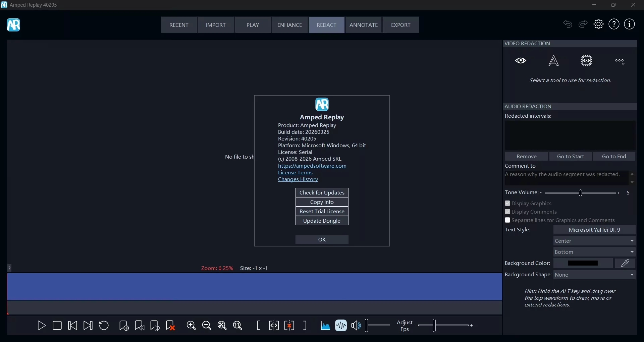644x342 pixels.
Task: Step to the next frame
Action: pos(88,326)
